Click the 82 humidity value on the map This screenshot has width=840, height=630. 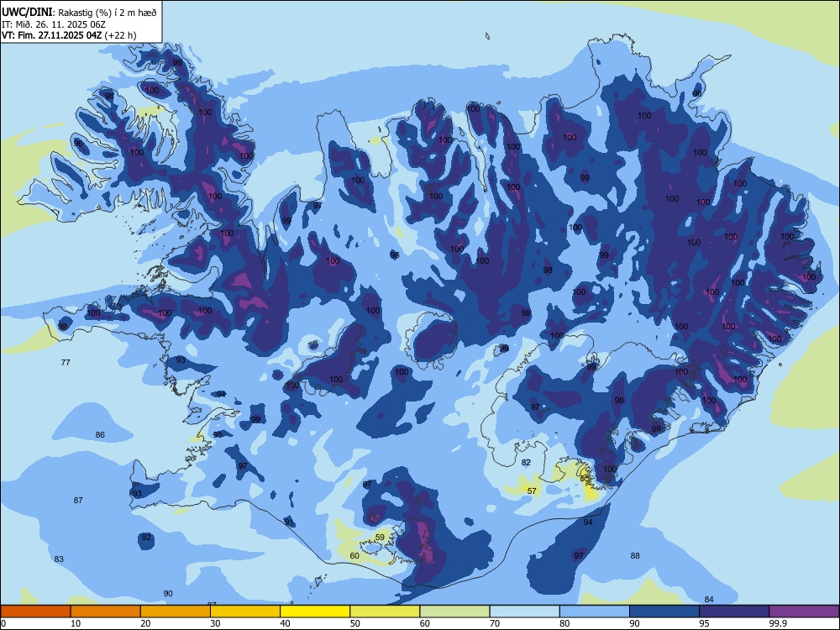point(526,462)
